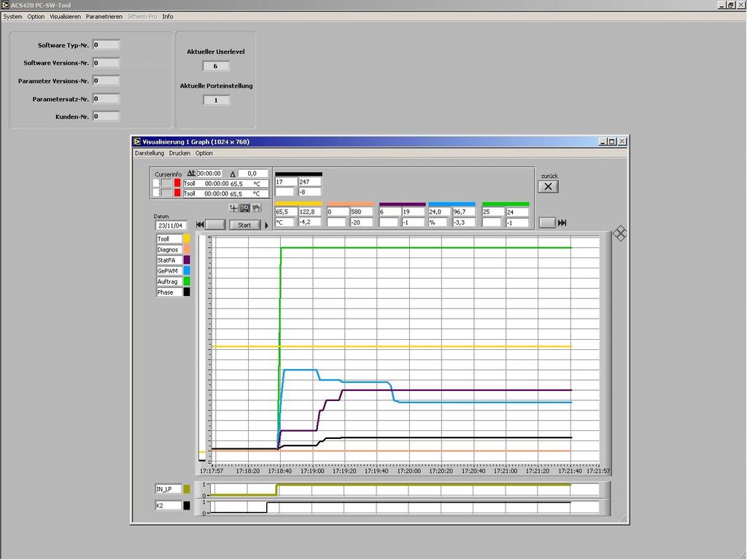The image size is (747, 560).
Task: Click the zurück X button
Action: (x=548, y=187)
